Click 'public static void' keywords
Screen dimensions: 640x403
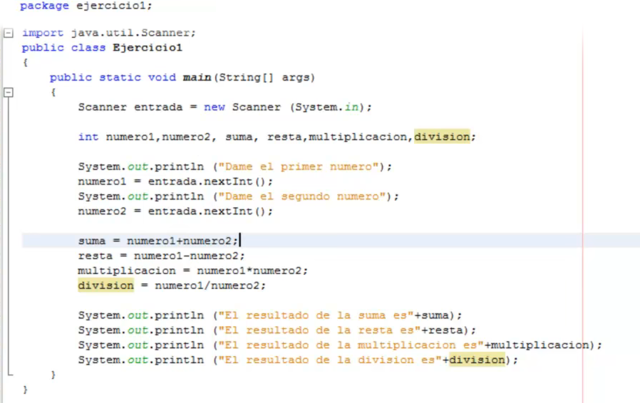click(113, 78)
